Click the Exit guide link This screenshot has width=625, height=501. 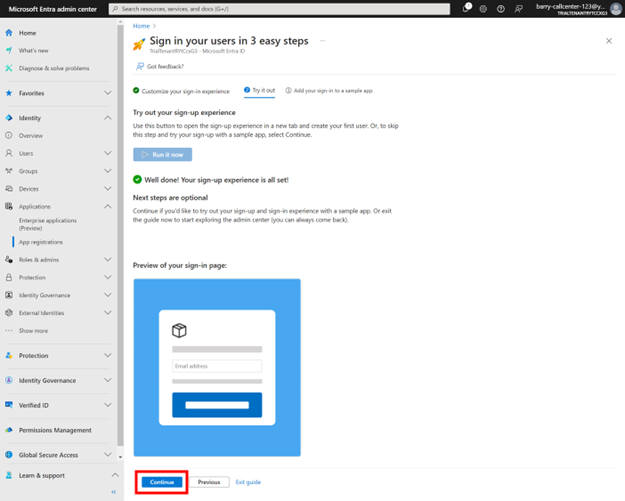(248, 482)
